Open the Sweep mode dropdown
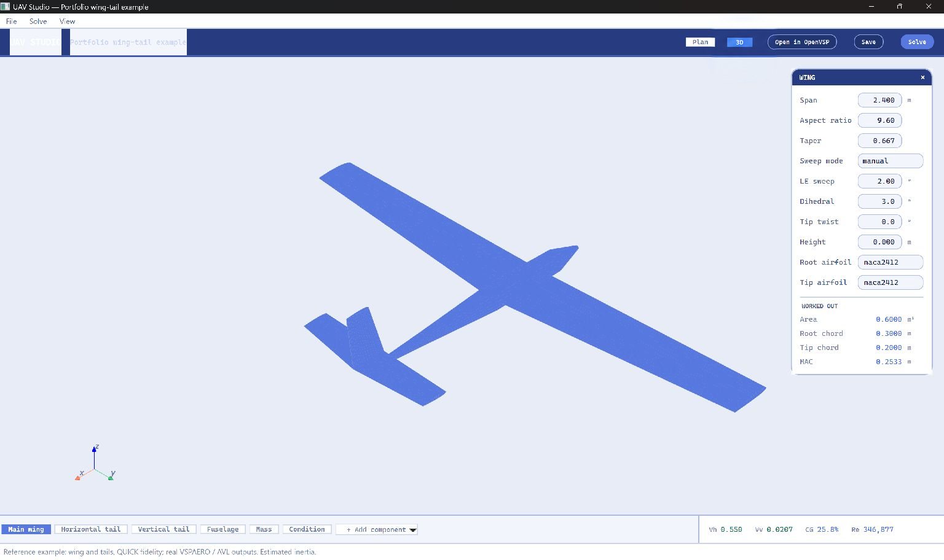The image size is (944, 560). (x=890, y=161)
